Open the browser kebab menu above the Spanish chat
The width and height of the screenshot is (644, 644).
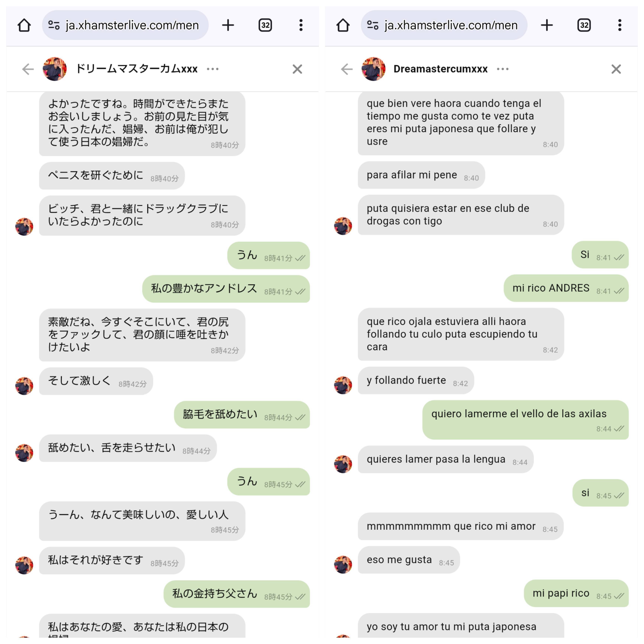pyautogui.click(x=620, y=25)
